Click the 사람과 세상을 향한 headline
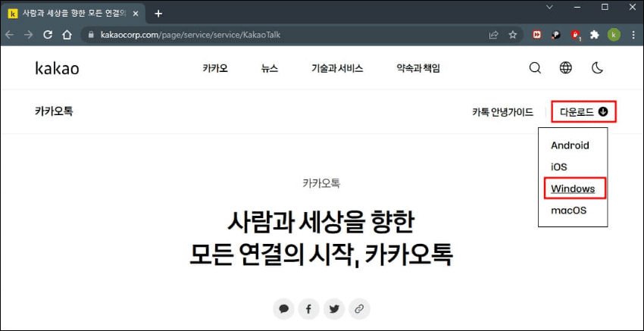The width and height of the screenshot is (644, 331). click(x=321, y=221)
